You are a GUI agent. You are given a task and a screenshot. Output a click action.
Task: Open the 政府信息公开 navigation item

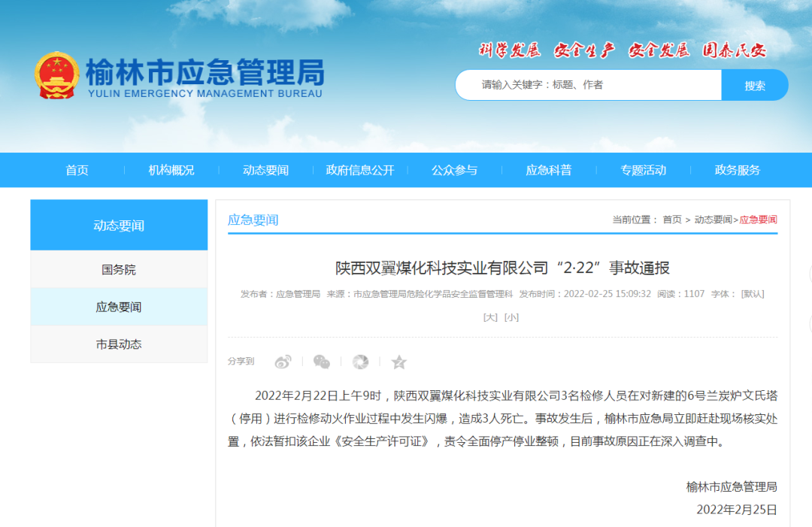click(x=360, y=170)
